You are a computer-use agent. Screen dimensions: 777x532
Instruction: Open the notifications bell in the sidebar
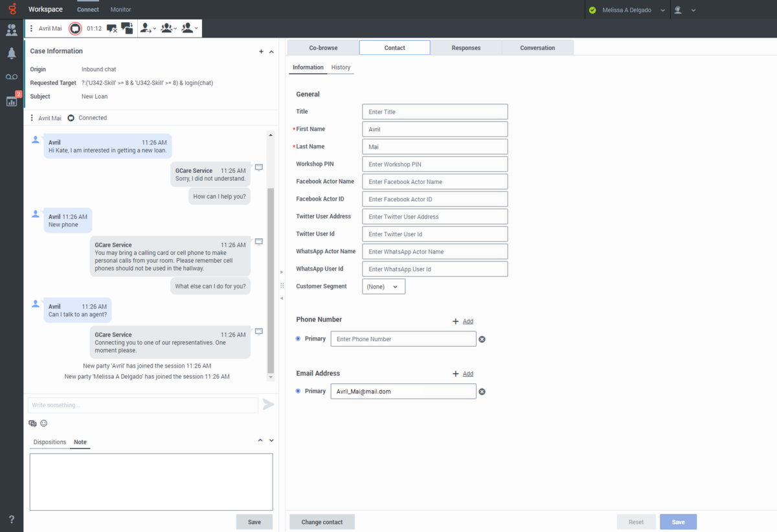[x=12, y=53]
